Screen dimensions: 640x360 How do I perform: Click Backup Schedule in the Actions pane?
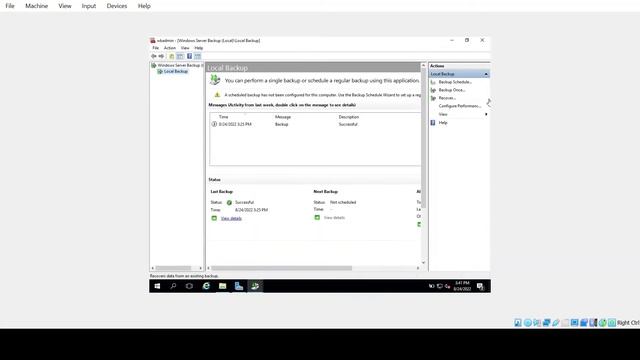[x=455, y=82]
